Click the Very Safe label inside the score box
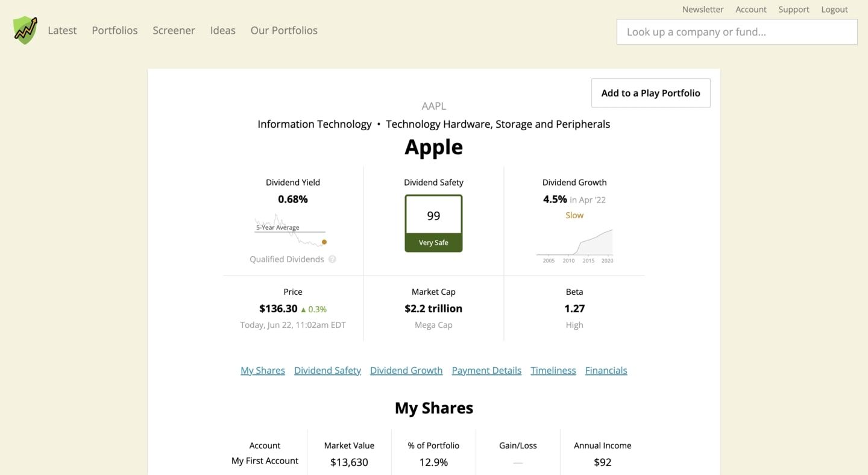Viewport: 868px width, 475px height. (433, 242)
